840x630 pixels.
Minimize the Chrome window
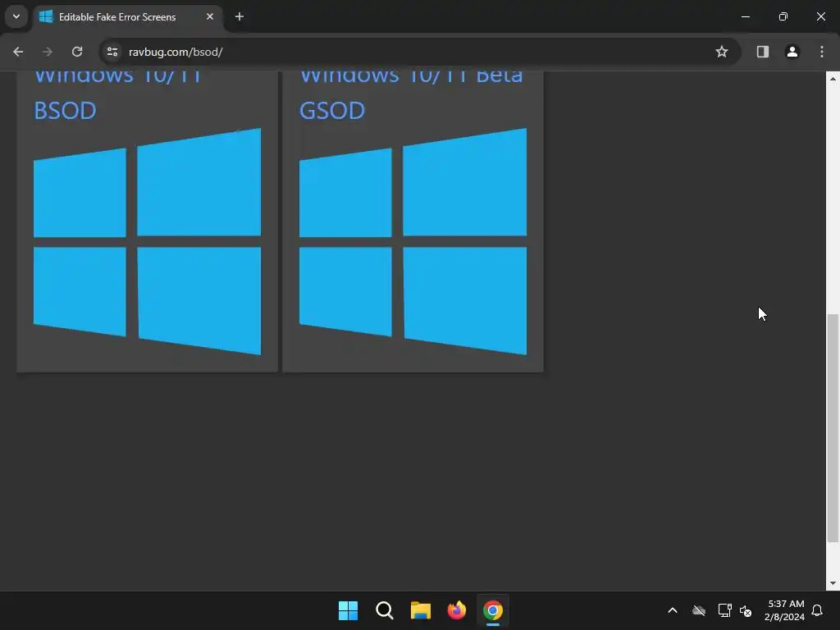click(746, 16)
